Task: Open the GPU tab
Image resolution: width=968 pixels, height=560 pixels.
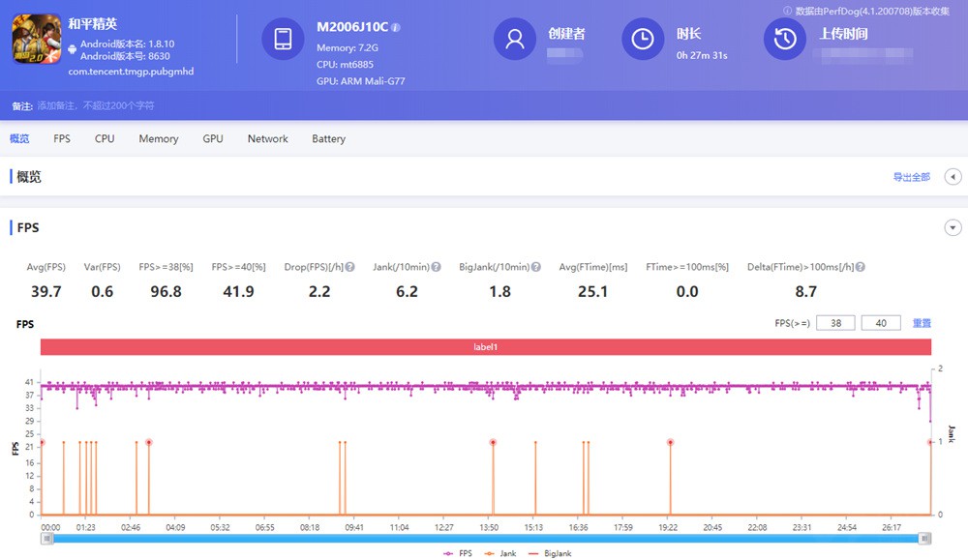Action: click(x=213, y=138)
